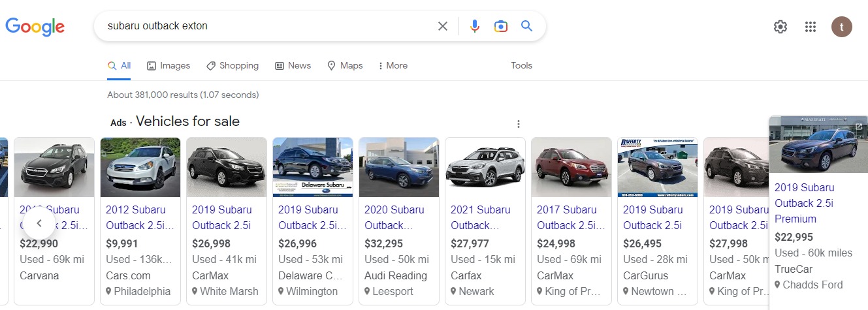Click in the search input field

pos(261,27)
